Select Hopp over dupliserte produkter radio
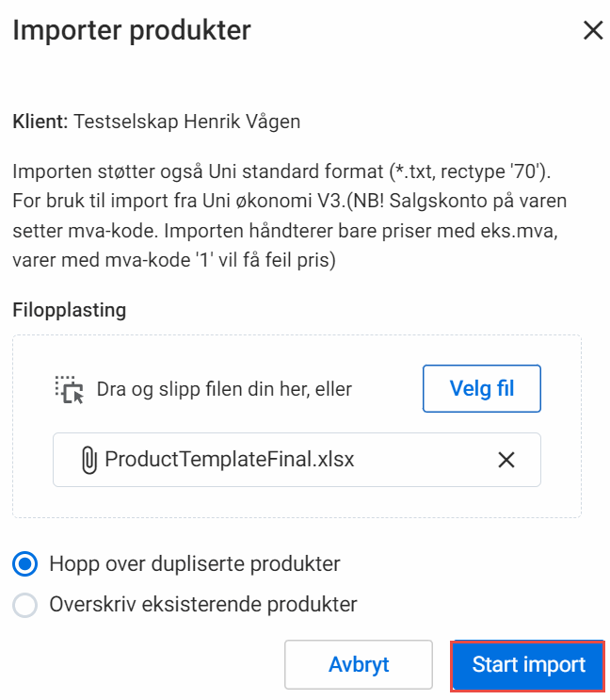Screen dimensions: 610x700 (x=25, y=563)
